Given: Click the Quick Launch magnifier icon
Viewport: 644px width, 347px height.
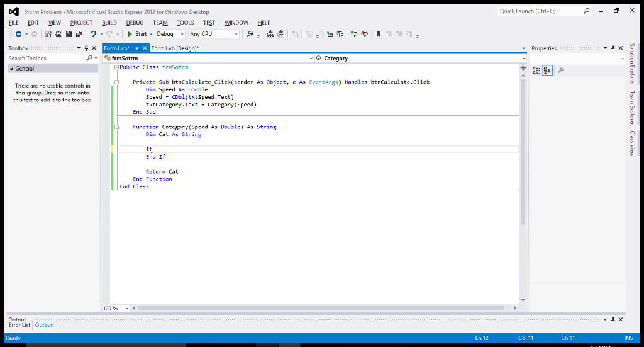Looking at the screenshot, I should 587,11.
